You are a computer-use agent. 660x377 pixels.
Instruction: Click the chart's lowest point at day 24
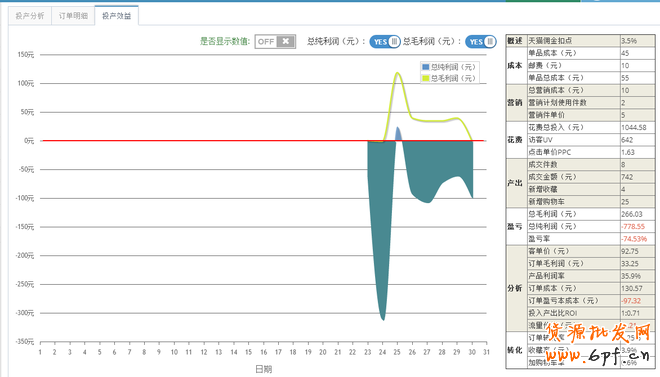point(383,319)
